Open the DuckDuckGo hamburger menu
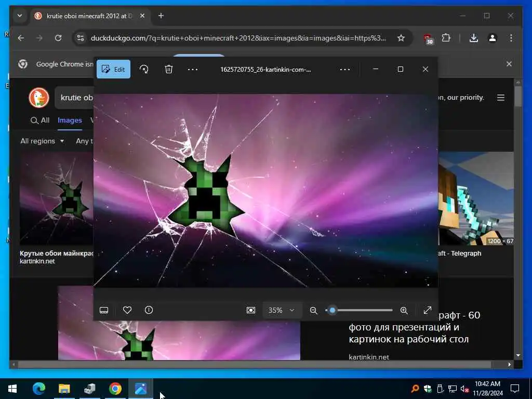 pos(501,98)
